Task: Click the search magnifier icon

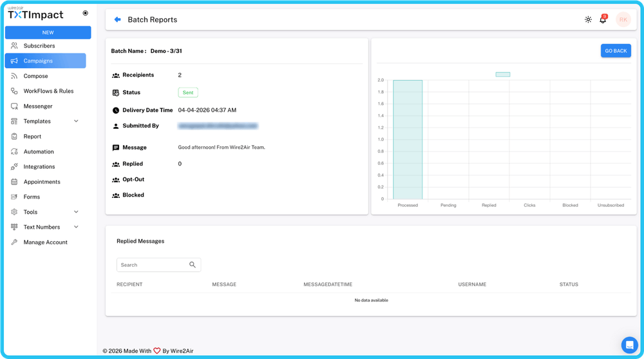Action: [x=192, y=264]
